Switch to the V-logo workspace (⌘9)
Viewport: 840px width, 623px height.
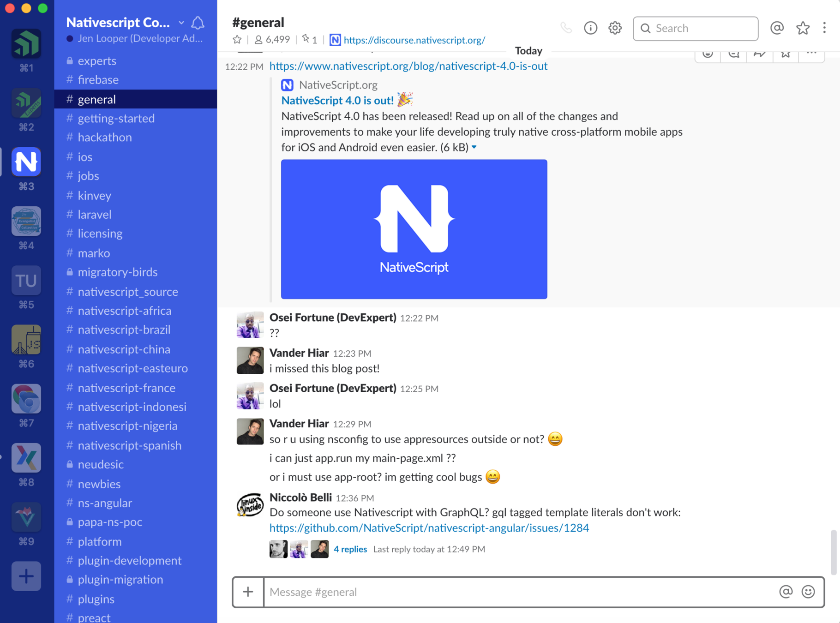point(26,517)
